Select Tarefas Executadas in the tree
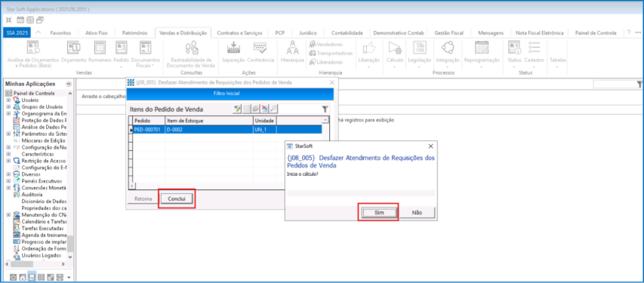 (x=42, y=228)
